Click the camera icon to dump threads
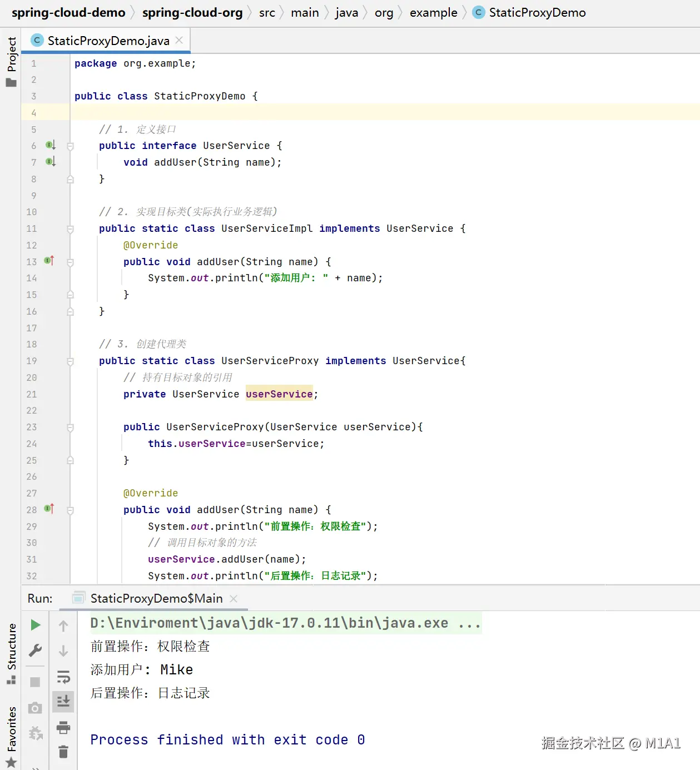This screenshot has width=700, height=770. (x=35, y=708)
